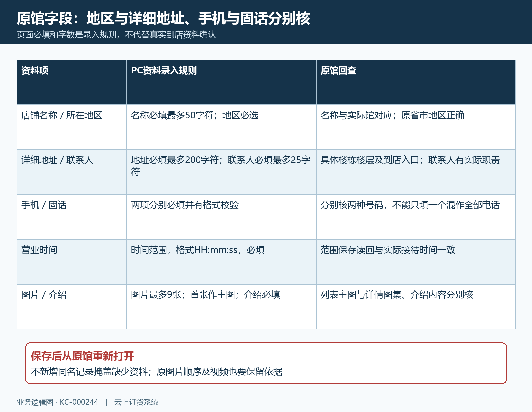Select the 详细地址 / 联系人 cell
The width and height of the screenshot is (532, 412).
point(71,172)
